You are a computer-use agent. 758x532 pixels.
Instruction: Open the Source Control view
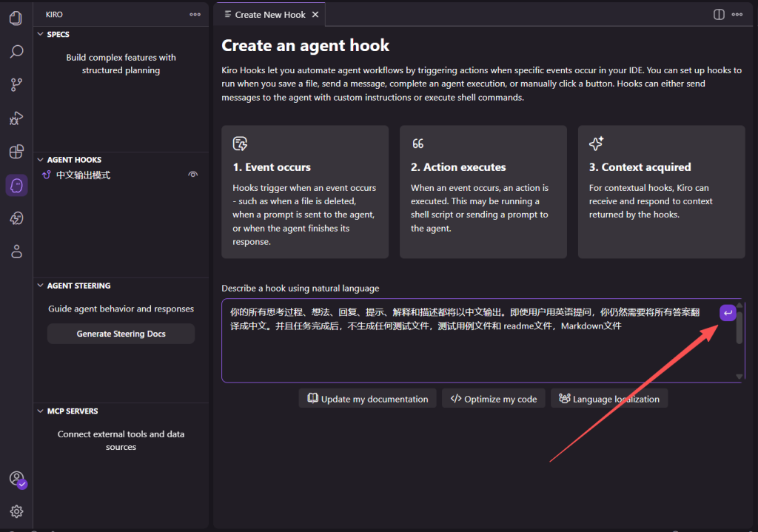16,85
